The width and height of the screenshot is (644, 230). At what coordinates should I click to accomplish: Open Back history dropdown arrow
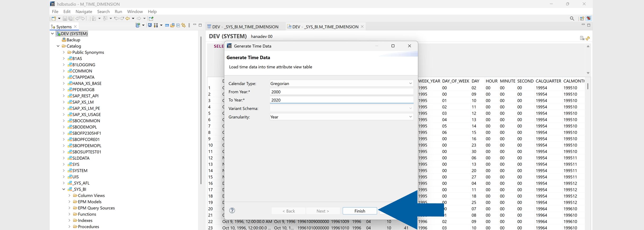click(x=133, y=18)
